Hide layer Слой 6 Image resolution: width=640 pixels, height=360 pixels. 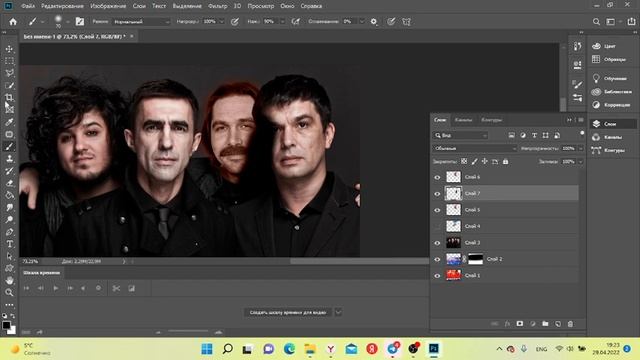tap(438, 177)
